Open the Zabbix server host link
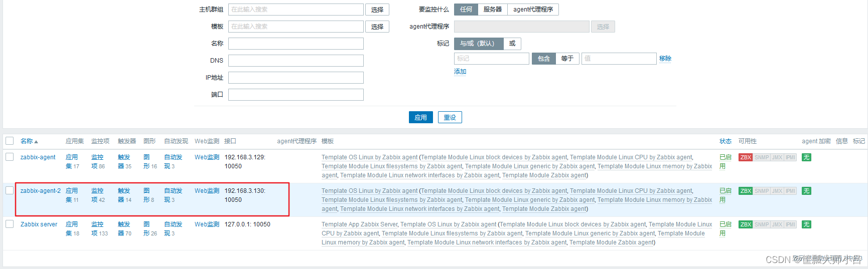The image size is (868, 269). [x=39, y=224]
